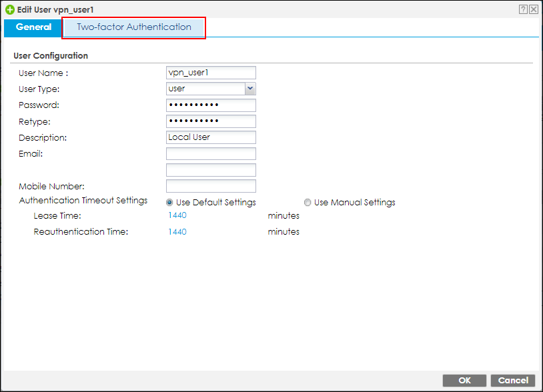Click the second Email input field
The image size is (543, 392).
point(211,170)
